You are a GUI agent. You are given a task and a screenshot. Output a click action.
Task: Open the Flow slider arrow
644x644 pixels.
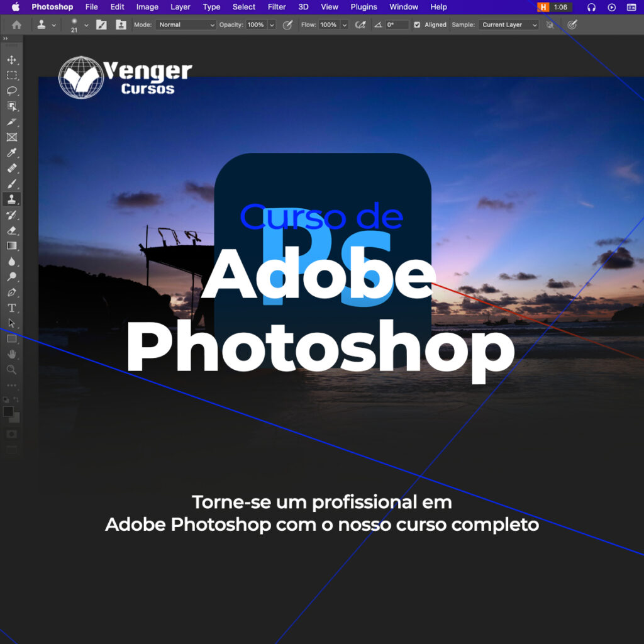click(x=345, y=25)
